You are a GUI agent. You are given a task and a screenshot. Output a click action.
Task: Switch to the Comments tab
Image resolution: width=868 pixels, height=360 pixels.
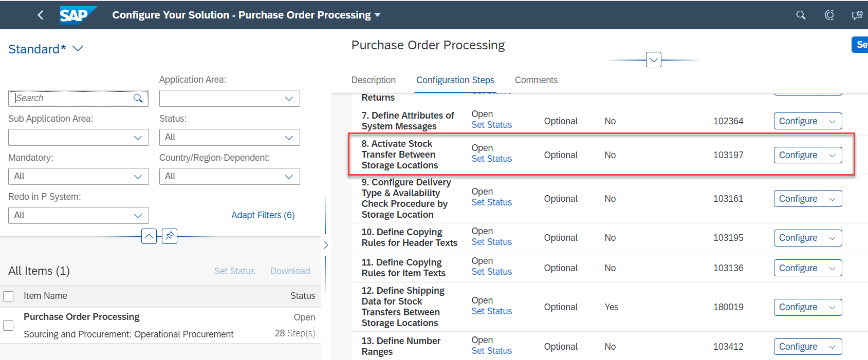click(x=536, y=80)
